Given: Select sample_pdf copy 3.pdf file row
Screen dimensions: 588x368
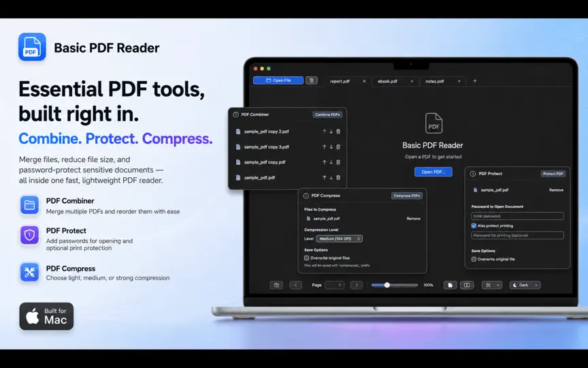Looking at the screenshot, I should pyautogui.click(x=287, y=147).
